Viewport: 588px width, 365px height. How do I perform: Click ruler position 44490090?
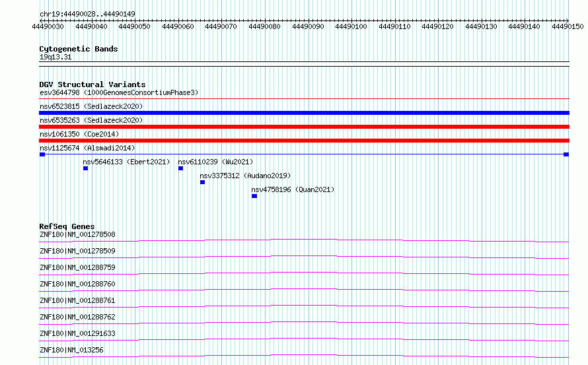308,26
